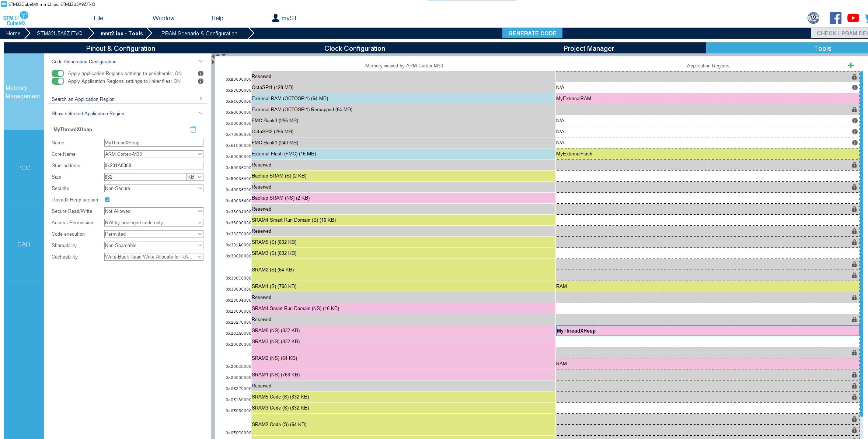
Task: Switch to Pinout & Configuration tab
Action: (x=121, y=48)
